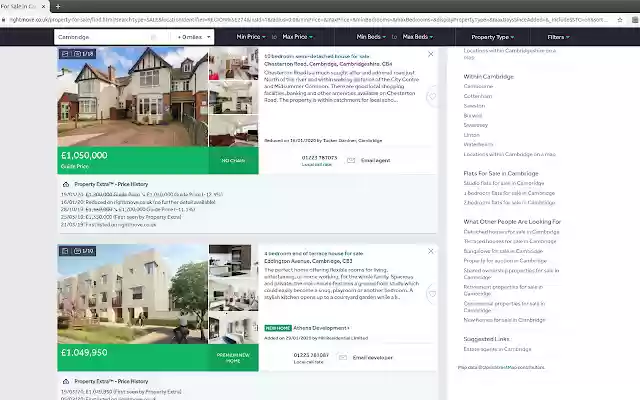Open 1/10 photo counter camera icon
This screenshot has width=640, height=400.
[x=78, y=251]
